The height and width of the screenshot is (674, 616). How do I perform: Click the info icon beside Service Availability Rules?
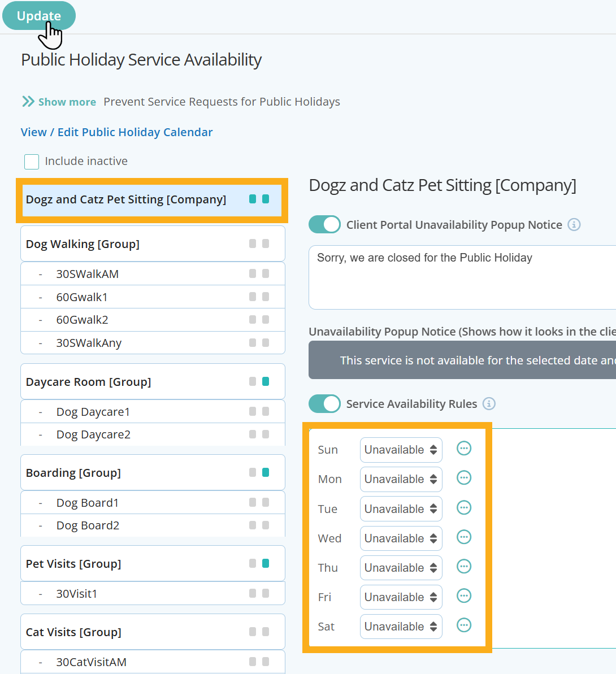click(x=489, y=403)
